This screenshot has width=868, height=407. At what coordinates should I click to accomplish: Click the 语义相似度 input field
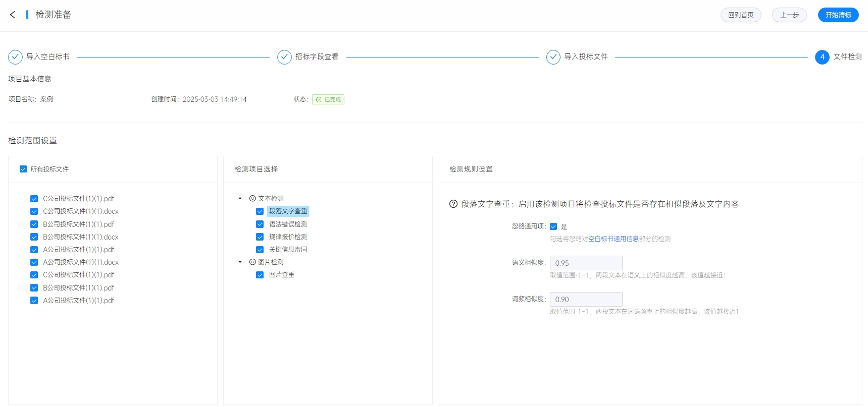[586, 263]
